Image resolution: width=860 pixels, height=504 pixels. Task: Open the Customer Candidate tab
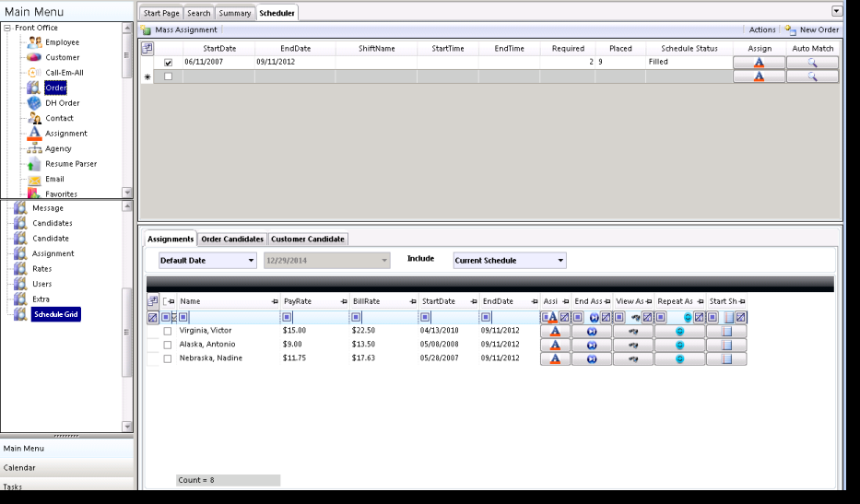pos(308,240)
